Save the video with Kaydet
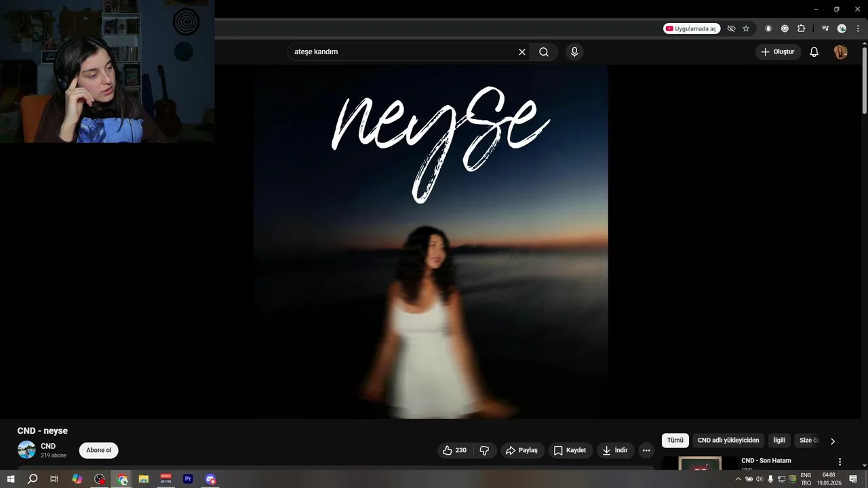 [x=570, y=450]
